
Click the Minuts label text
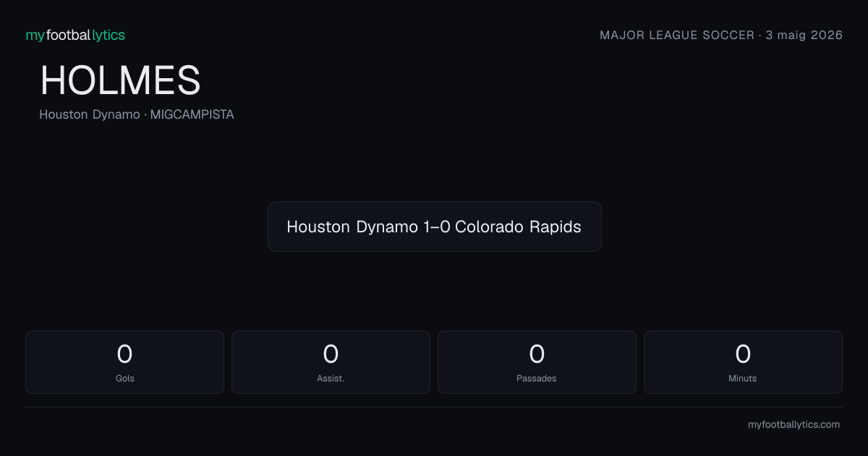743,379
